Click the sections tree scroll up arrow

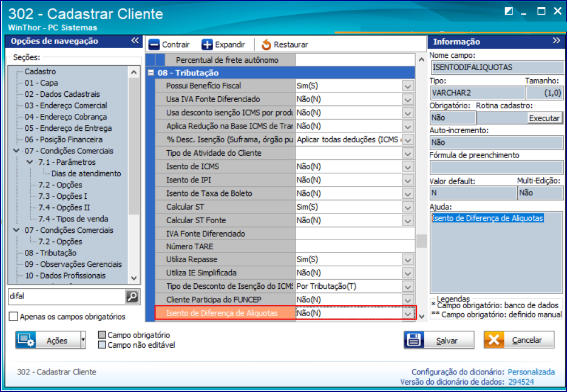pyautogui.click(x=134, y=73)
